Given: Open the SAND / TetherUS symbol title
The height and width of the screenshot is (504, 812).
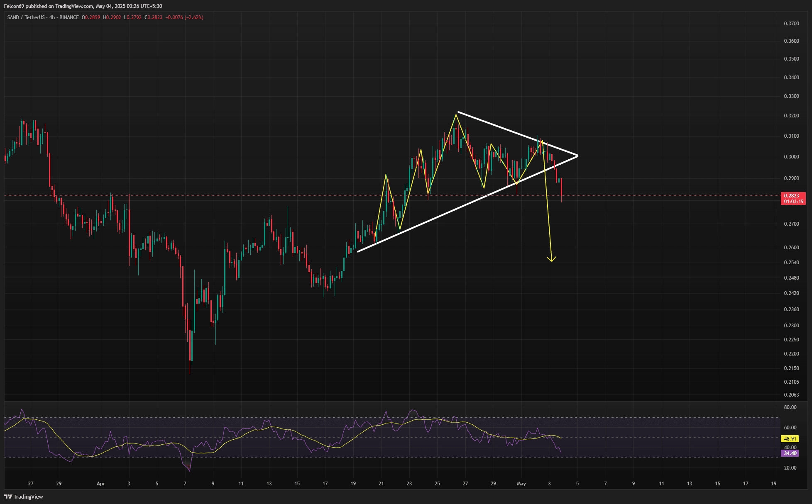Looking at the screenshot, I should point(26,17).
